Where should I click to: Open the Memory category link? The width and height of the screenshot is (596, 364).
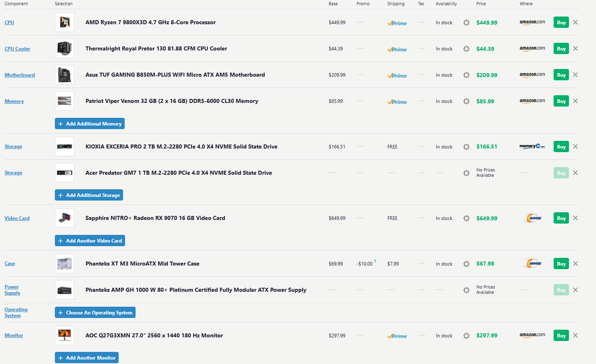[14, 101]
